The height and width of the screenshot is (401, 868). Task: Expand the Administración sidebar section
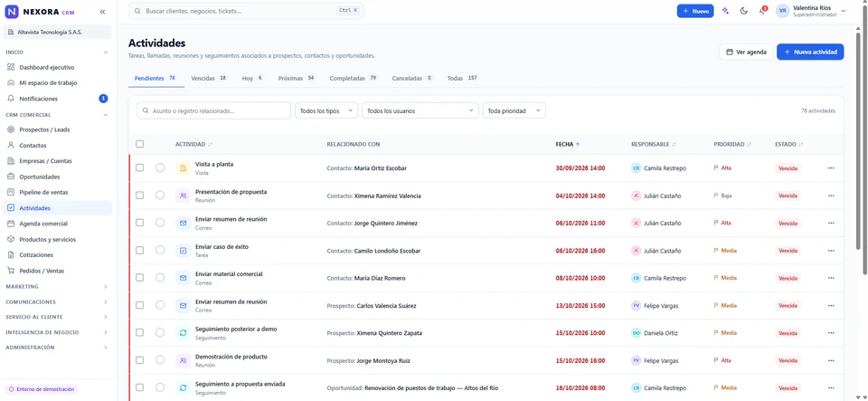click(x=56, y=348)
